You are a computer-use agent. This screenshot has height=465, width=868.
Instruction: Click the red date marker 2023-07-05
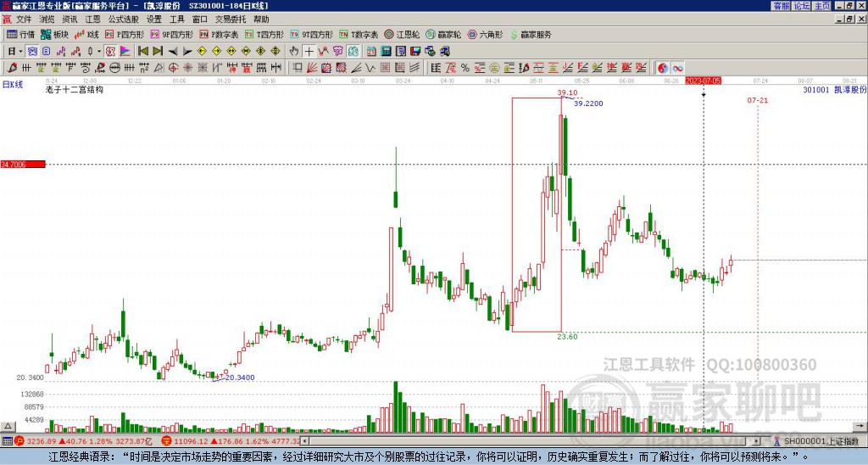(703, 81)
